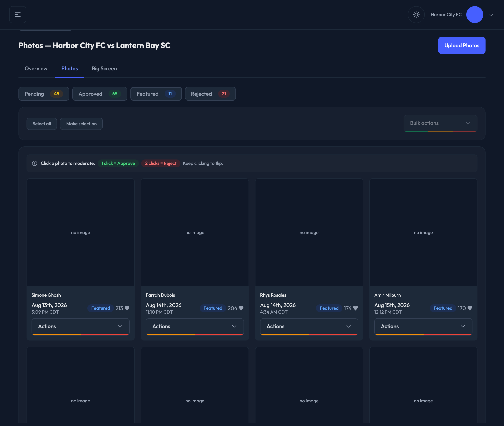Image resolution: width=504 pixels, height=426 pixels.
Task: Click heart icon on Amir Milburn photo
Action: pos(470,308)
